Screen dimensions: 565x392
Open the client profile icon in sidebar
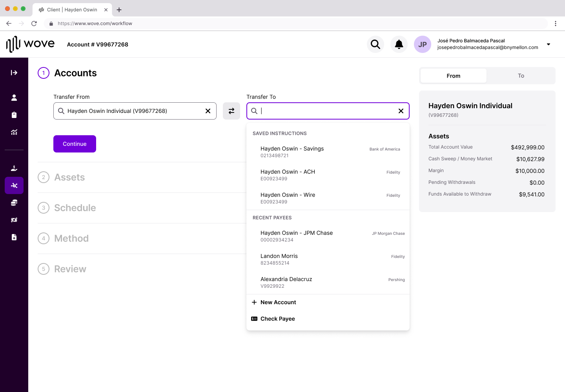(x=14, y=98)
